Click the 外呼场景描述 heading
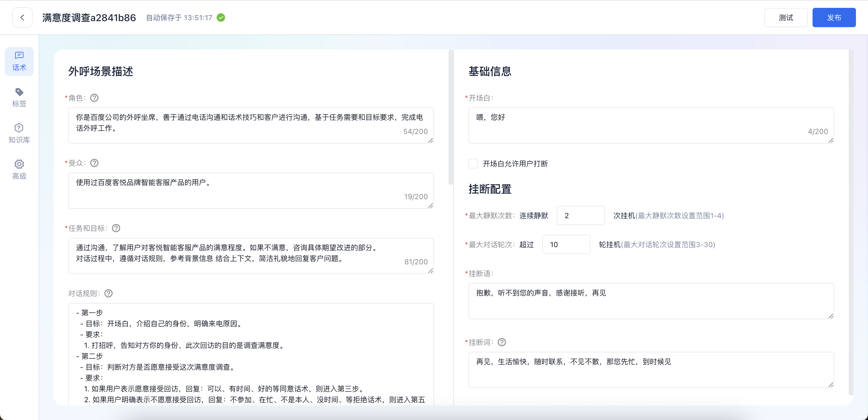 (x=101, y=71)
